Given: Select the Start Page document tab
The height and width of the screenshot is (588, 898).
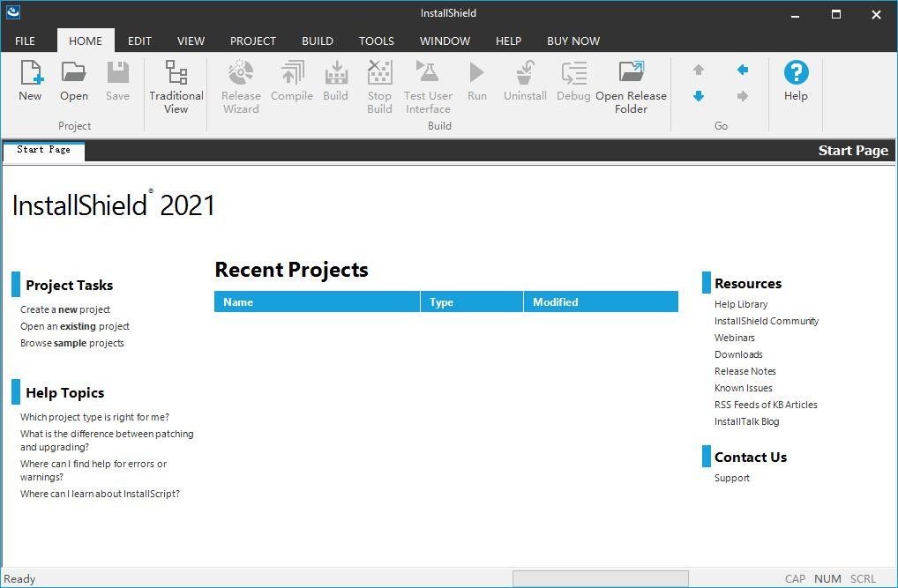Looking at the screenshot, I should [x=44, y=150].
